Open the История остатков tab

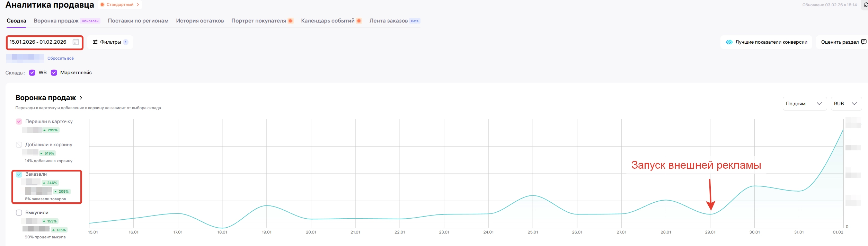pyautogui.click(x=200, y=21)
